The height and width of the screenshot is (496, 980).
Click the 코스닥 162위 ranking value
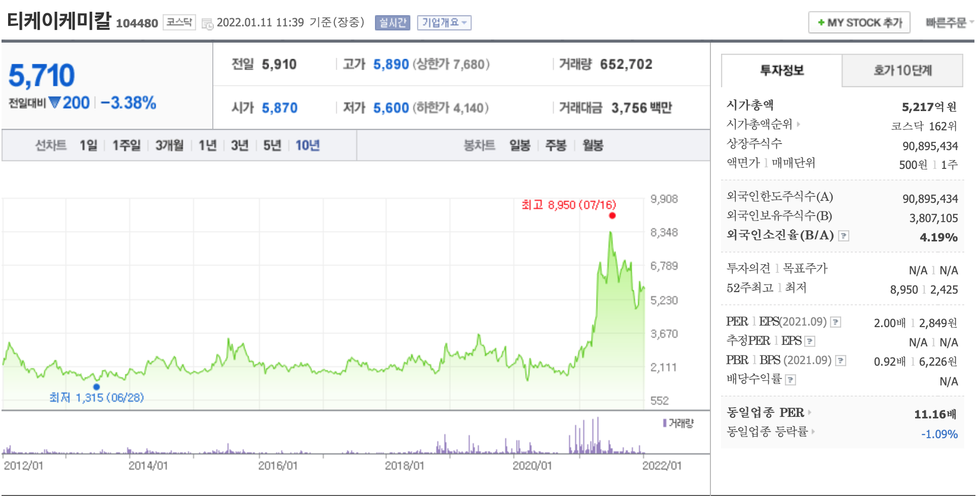click(x=924, y=126)
